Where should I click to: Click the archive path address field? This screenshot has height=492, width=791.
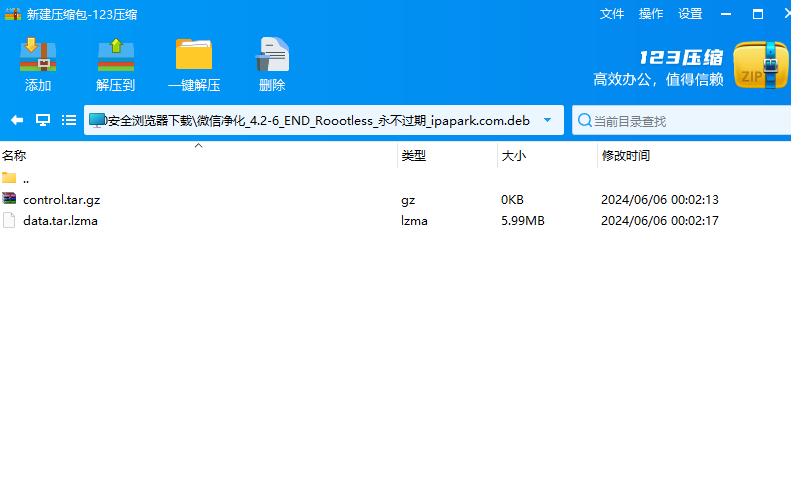tap(323, 120)
